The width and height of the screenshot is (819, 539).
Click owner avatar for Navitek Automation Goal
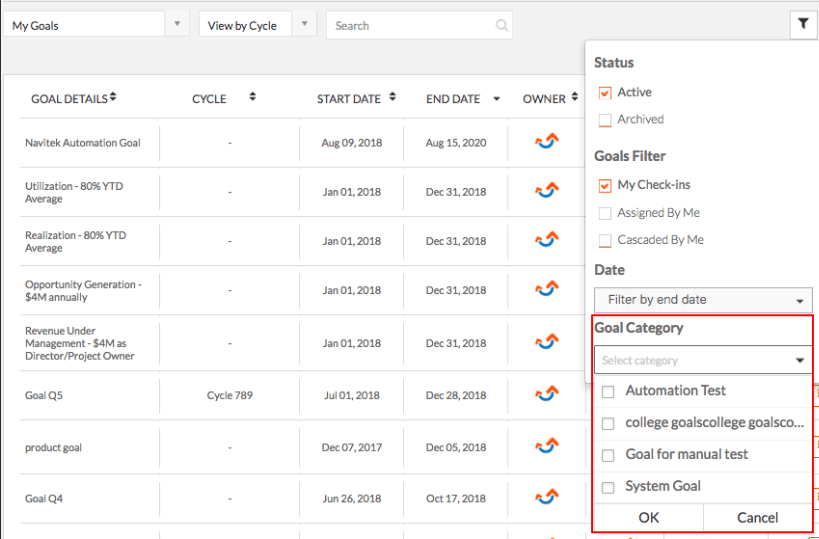pyautogui.click(x=547, y=142)
